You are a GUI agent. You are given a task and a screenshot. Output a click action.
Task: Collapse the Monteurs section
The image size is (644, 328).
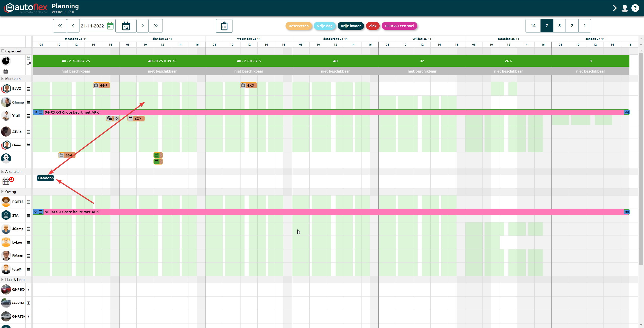pos(3,78)
